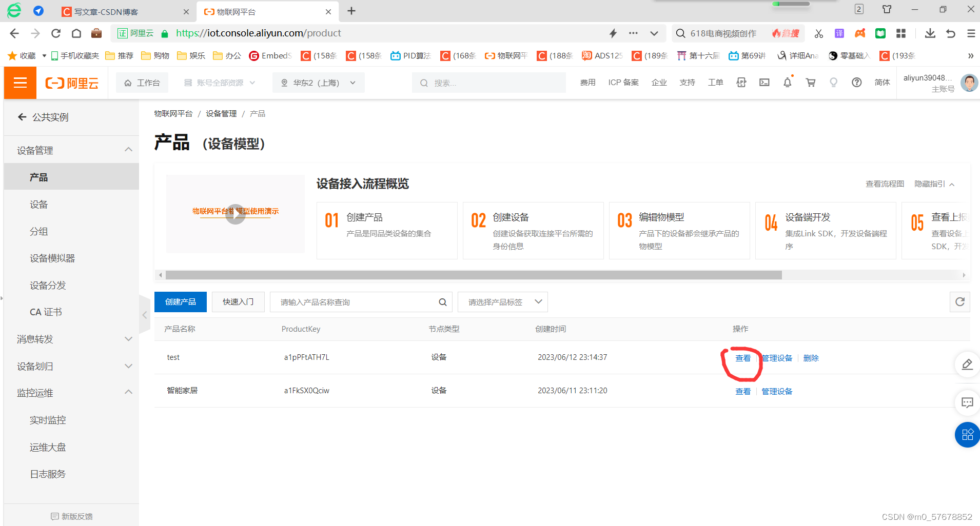Click the Aliyun logo
The image size is (980, 526).
(x=72, y=83)
